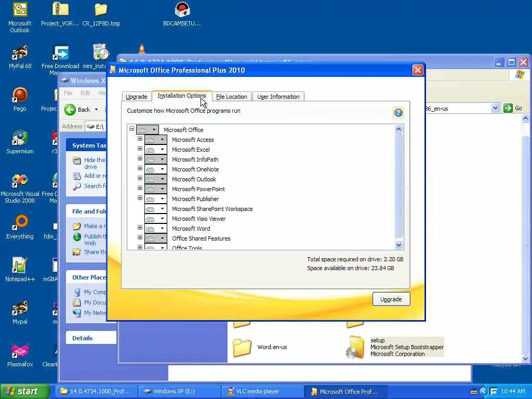Image resolution: width=532 pixels, height=399 pixels.
Task: Click the VLC cone icon on desktop
Action: (x=142, y=49)
